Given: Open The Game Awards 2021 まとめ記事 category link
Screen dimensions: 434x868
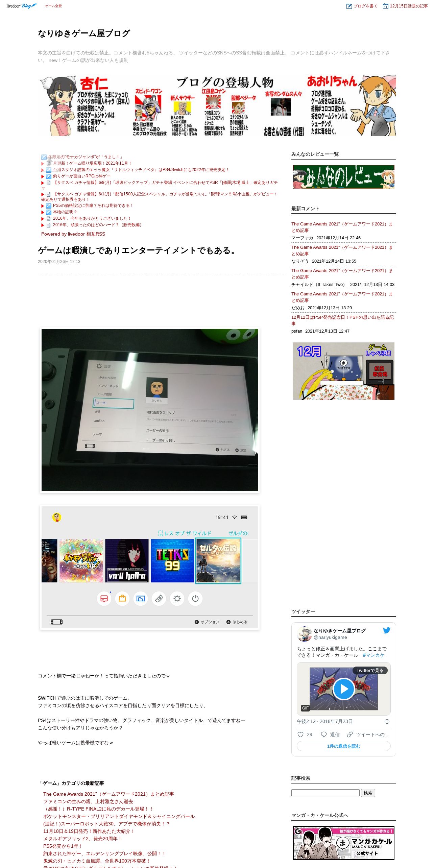Looking at the screenshot, I should [108, 794].
